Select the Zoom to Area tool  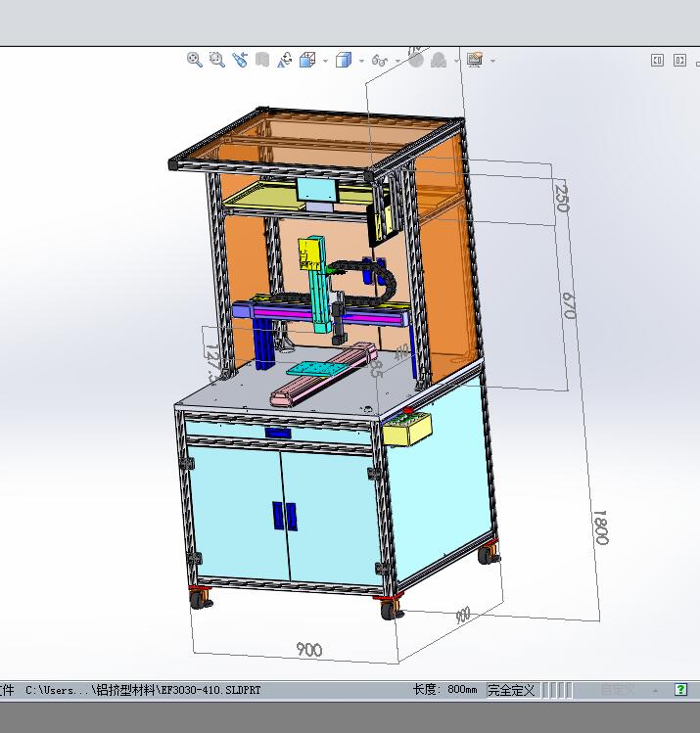click(x=217, y=60)
